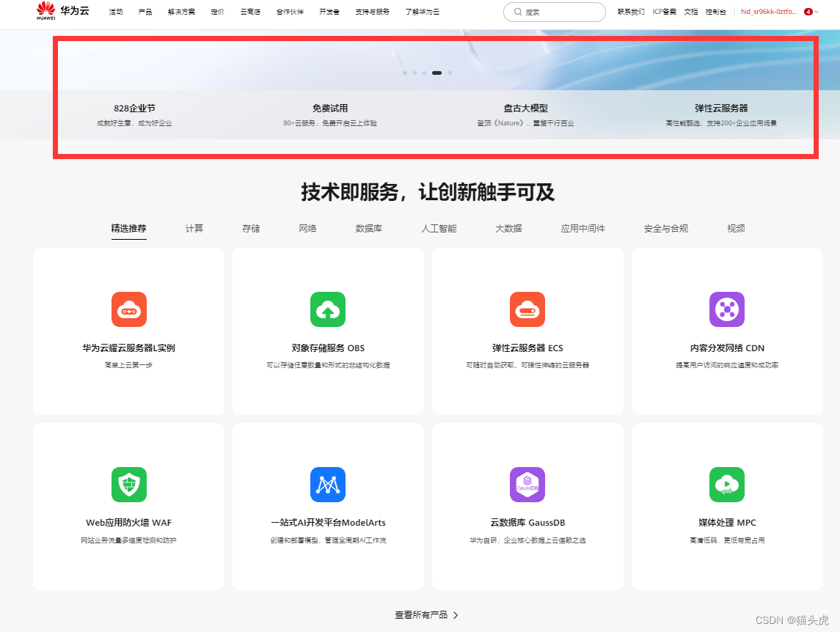Click the 内容分发网络 CDN title
The width and height of the screenshot is (840, 632).
[x=727, y=348]
